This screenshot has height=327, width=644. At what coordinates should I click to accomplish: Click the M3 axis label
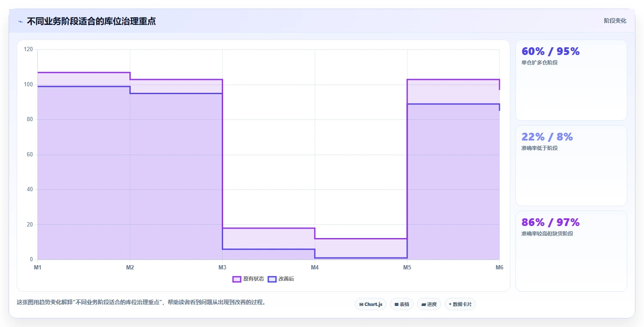pyautogui.click(x=222, y=268)
